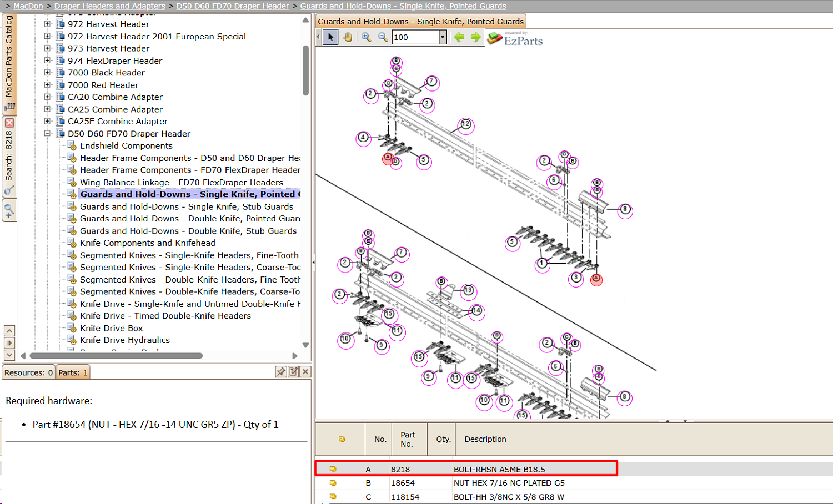Select Wing Balance Linkage - FD70 FlexDraper Headers
The width and height of the screenshot is (833, 504).
182,182
